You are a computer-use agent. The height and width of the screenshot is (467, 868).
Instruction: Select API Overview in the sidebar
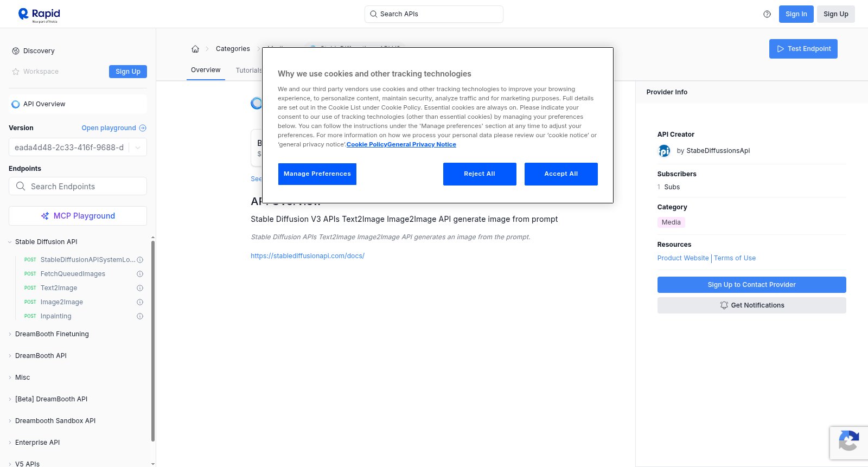78,104
